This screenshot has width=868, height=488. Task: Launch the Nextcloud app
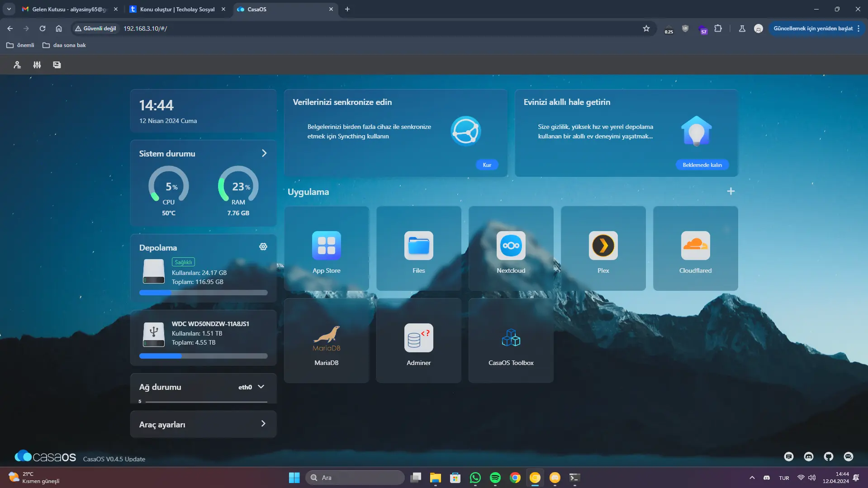click(511, 248)
